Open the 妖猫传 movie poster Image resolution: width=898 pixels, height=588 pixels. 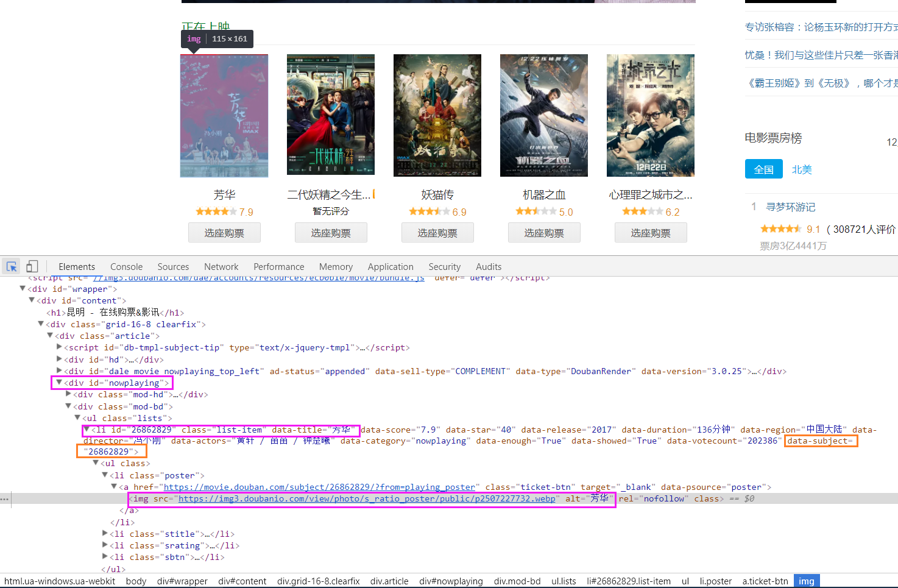point(437,116)
